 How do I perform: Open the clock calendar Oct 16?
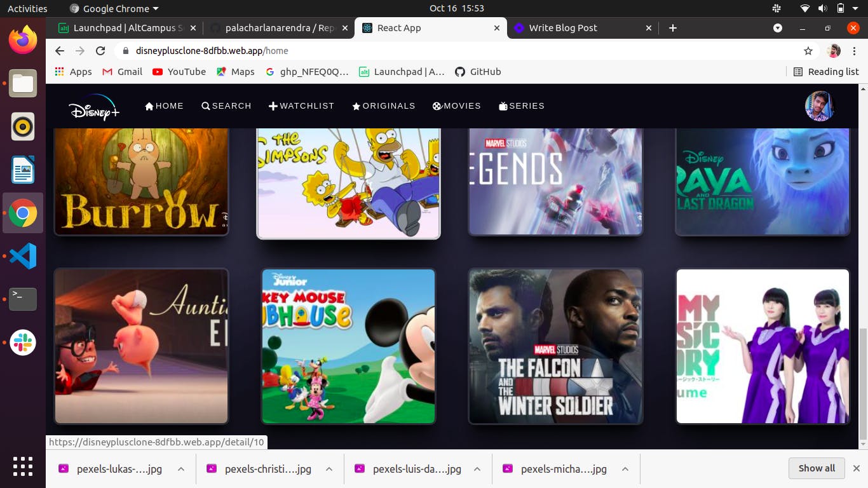456,9
